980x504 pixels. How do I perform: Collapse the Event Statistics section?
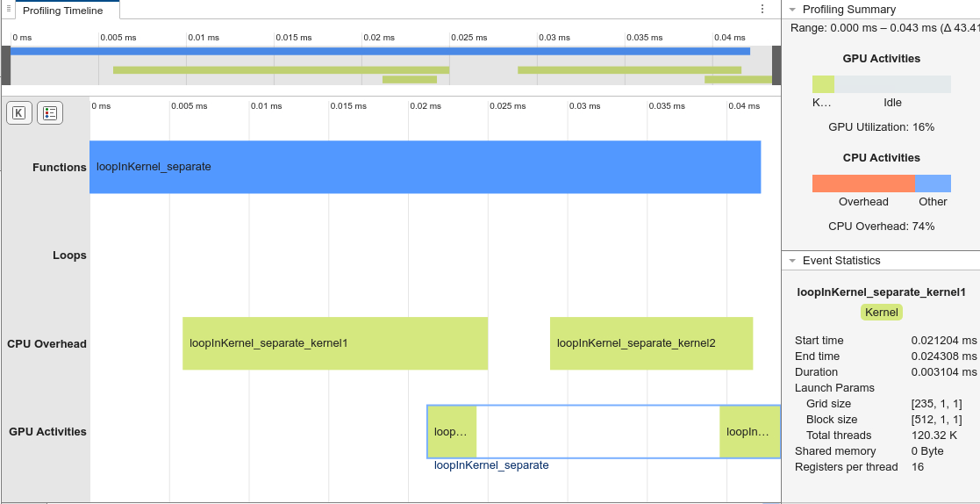click(x=792, y=261)
